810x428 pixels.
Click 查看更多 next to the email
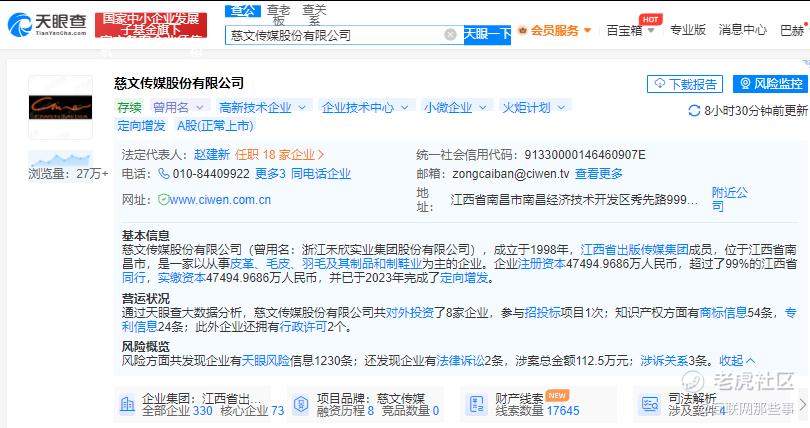[x=599, y=174]
